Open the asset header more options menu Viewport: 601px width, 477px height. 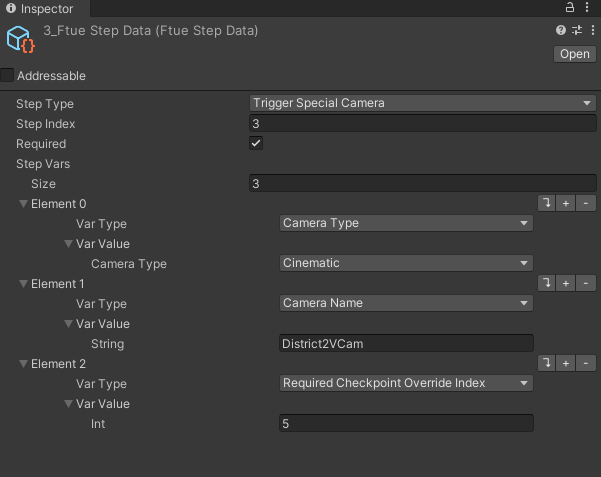click(593, 30)
